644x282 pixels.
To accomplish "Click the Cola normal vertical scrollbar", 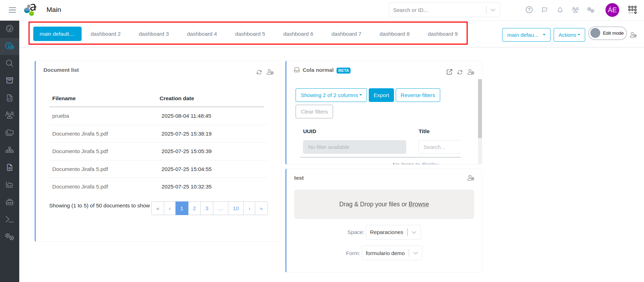I will pos(480,109).
